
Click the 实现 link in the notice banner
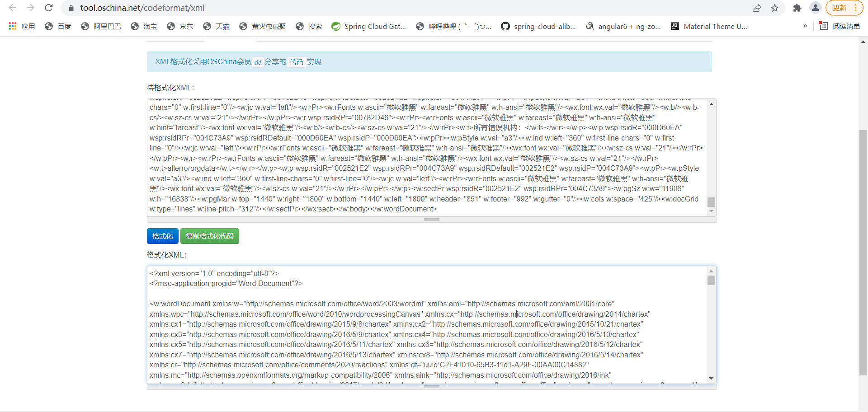314,62
